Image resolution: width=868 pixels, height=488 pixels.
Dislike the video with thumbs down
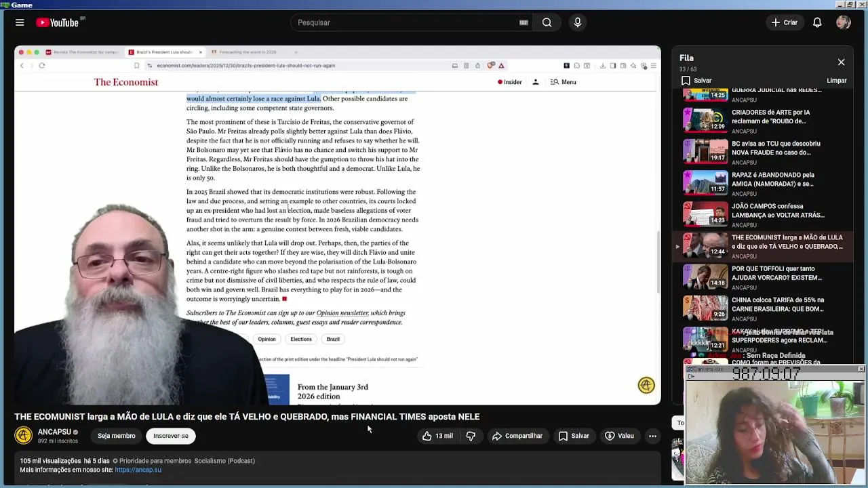point(471,436)
